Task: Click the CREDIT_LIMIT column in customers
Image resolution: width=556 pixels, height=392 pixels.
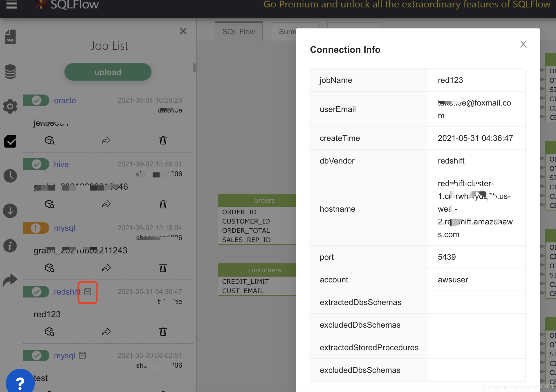Action: tap(245, 282)
